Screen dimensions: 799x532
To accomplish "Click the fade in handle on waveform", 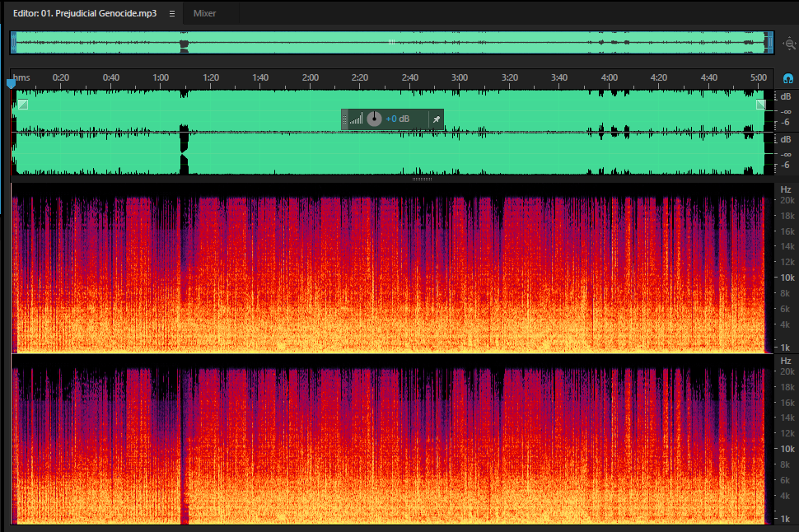I will tap(23, 105).
